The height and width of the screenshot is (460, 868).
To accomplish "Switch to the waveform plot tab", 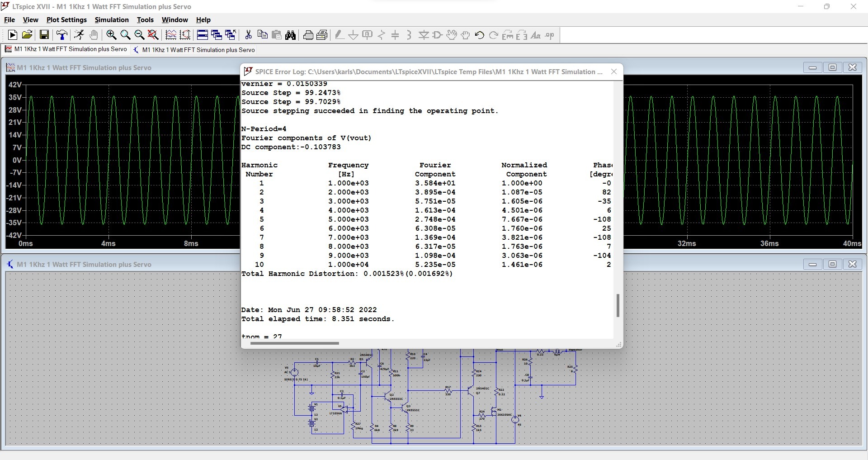I will point(66,49).
